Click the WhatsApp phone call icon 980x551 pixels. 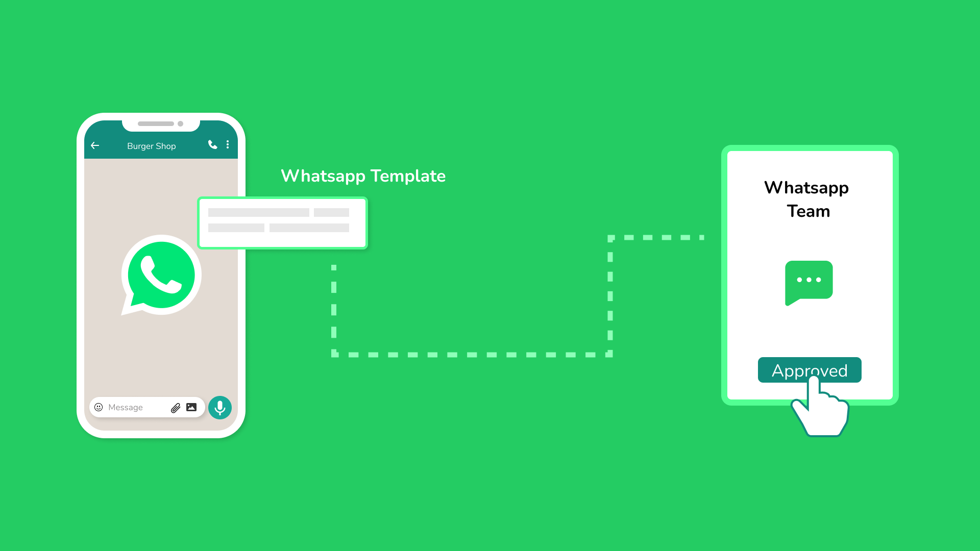(x=212, y=145)
